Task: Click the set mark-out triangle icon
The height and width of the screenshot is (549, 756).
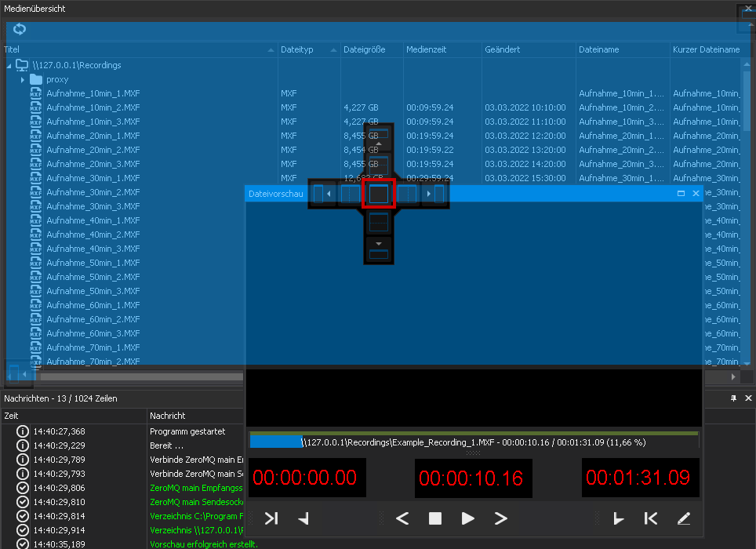Action: coord(618,518)
